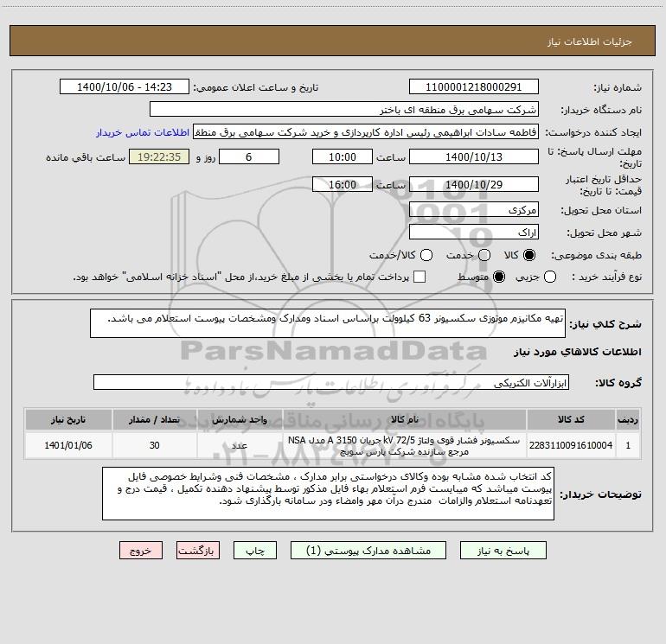Click the جزئیات اطلاعات نیاز header title
666x644 pixels.
pos(589,41)
